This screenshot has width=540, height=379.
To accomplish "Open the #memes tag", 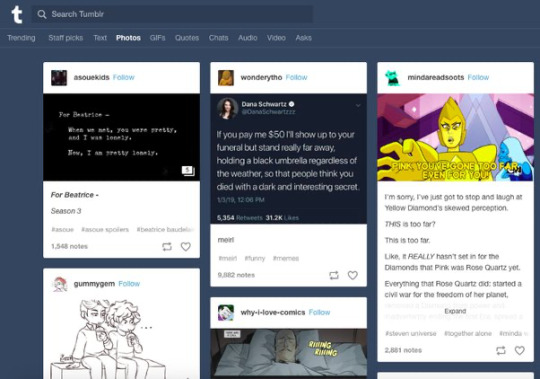I will [286, 259].
